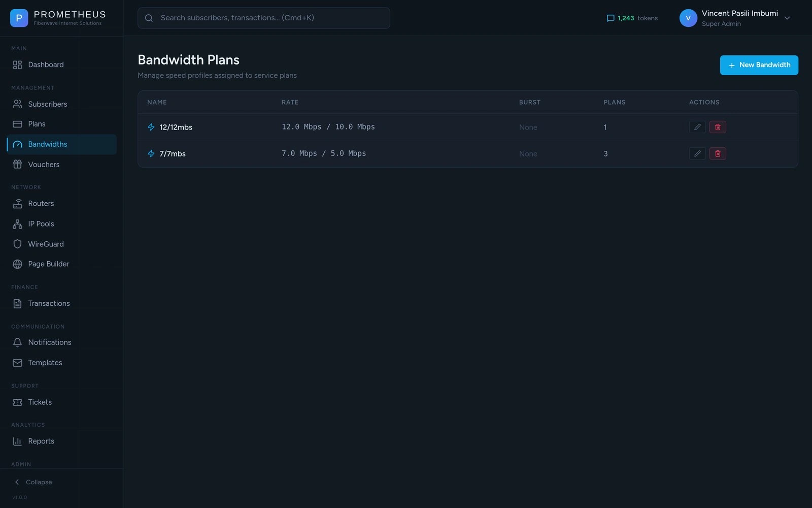Image resolution: width=812 pixels, height=508 pixels.
Task: Click the user avatar circle
Action: tap(688, 18)
